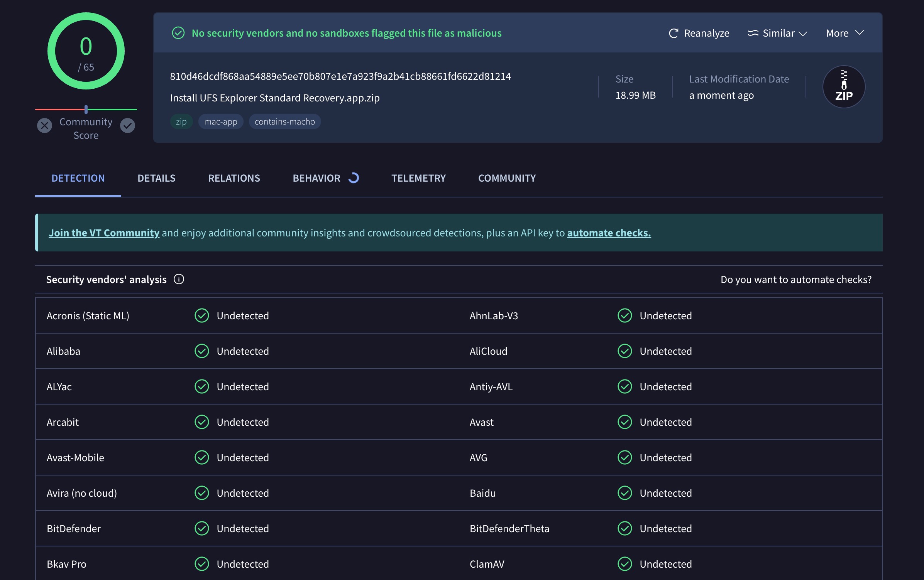Click the check icon in the ALYac row

click(x=201, y=386)
